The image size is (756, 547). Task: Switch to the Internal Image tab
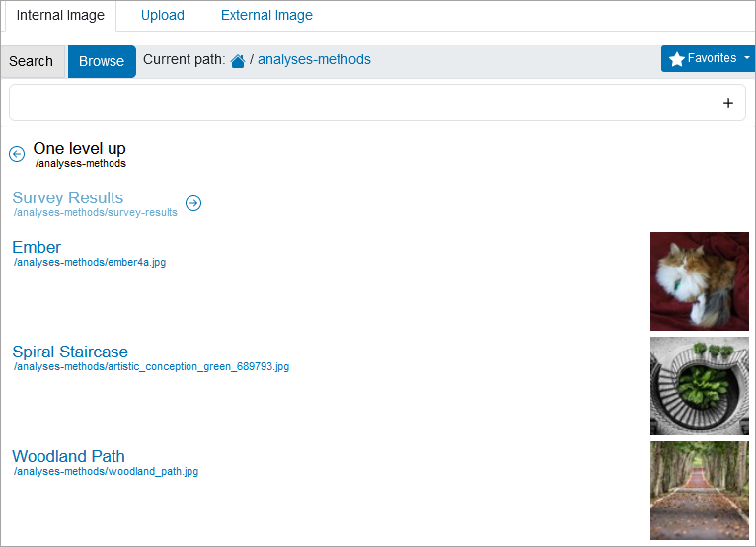pos(60,16)
